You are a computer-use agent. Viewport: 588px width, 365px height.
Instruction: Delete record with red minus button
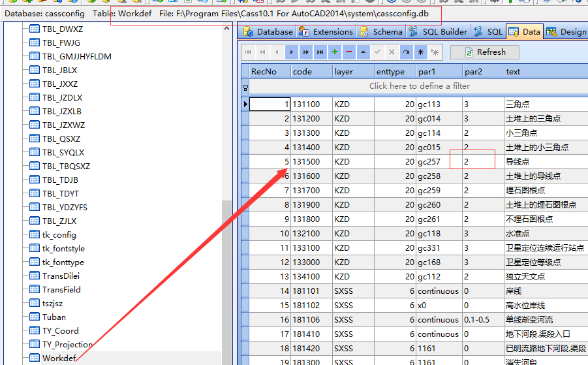[x=348, y=52]
